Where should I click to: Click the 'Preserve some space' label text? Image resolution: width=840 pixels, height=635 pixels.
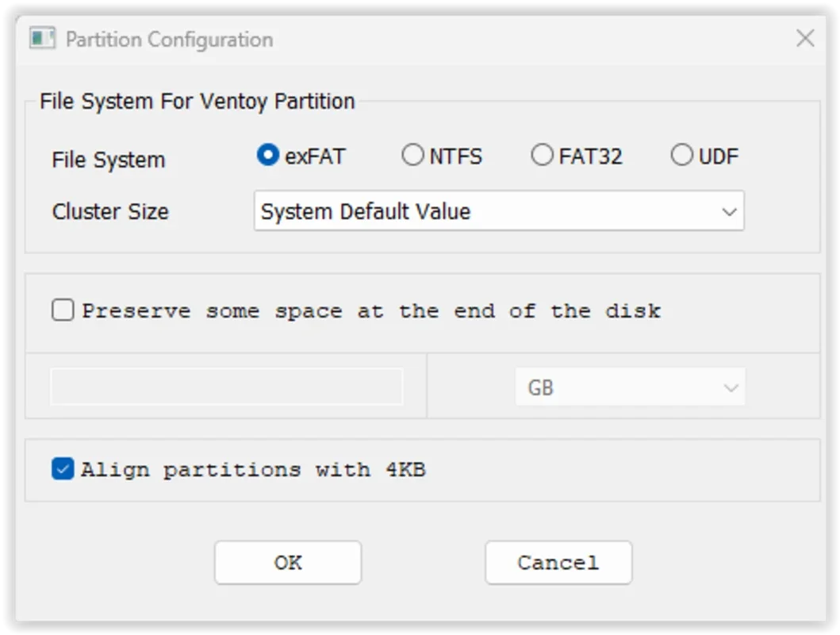(371, 310)
